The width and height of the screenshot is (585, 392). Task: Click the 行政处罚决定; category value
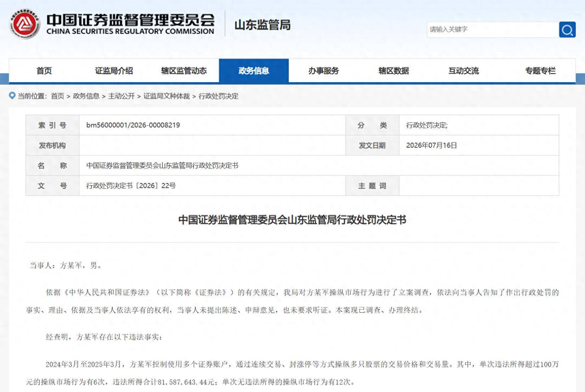427,125
